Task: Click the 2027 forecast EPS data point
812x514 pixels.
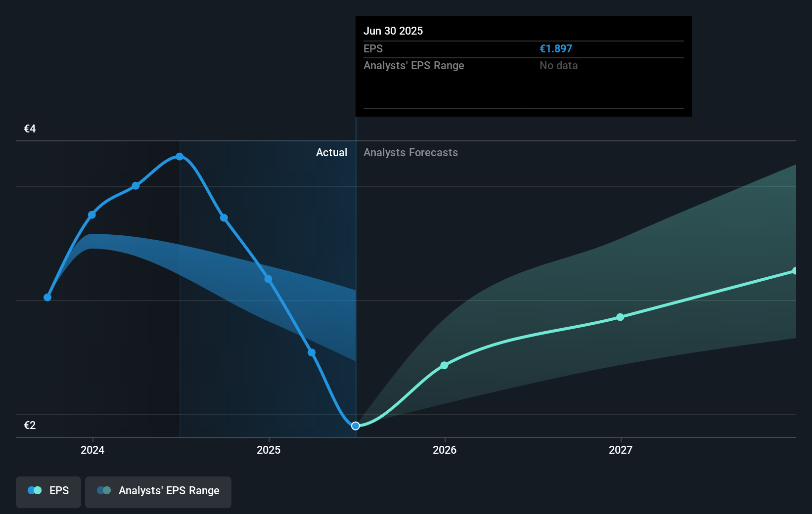Action: [x=620, y=317]
